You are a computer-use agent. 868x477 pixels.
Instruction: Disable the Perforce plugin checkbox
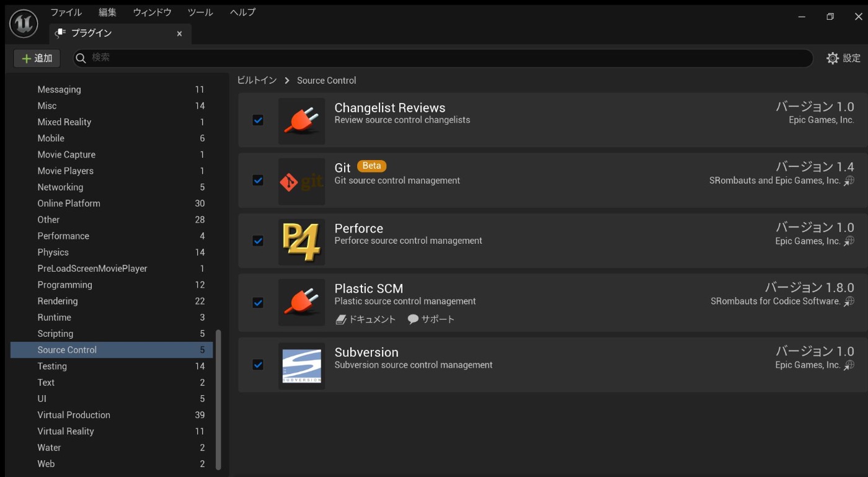click(x=258, y=241)
